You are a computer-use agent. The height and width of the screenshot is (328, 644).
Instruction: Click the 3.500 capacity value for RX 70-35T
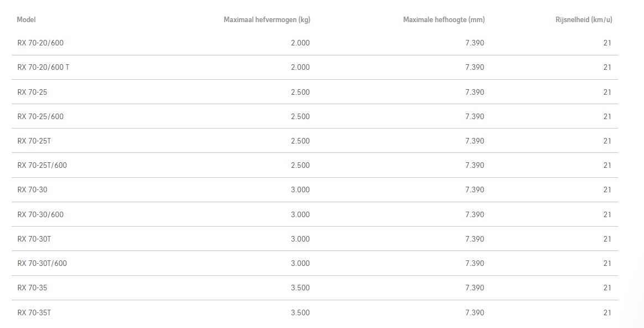tap(300, 312)
